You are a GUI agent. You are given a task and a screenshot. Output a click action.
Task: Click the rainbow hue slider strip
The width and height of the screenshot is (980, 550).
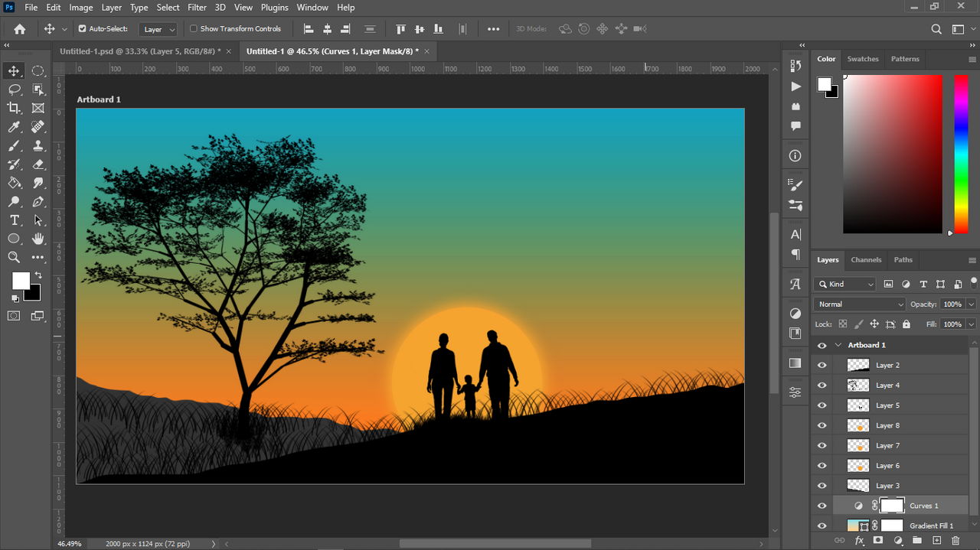pyautogui.click(x=961, y=153)
